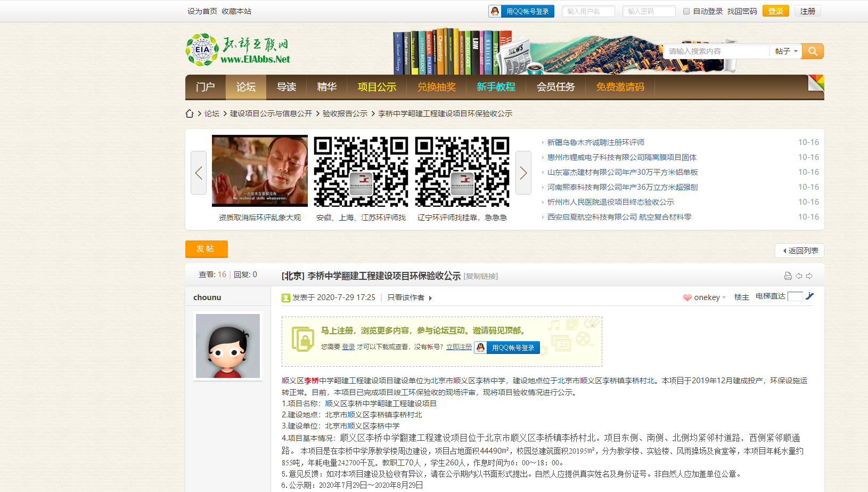Click the print icon in thread header
Viewport: 868px width, 492px height.
[788, 276]
